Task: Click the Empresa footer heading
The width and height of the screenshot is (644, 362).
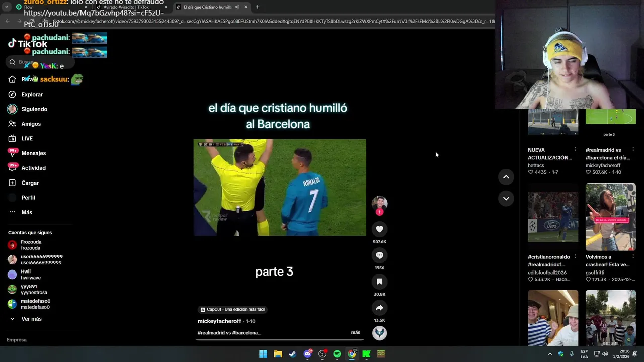Action: click(x=16, y=340)
